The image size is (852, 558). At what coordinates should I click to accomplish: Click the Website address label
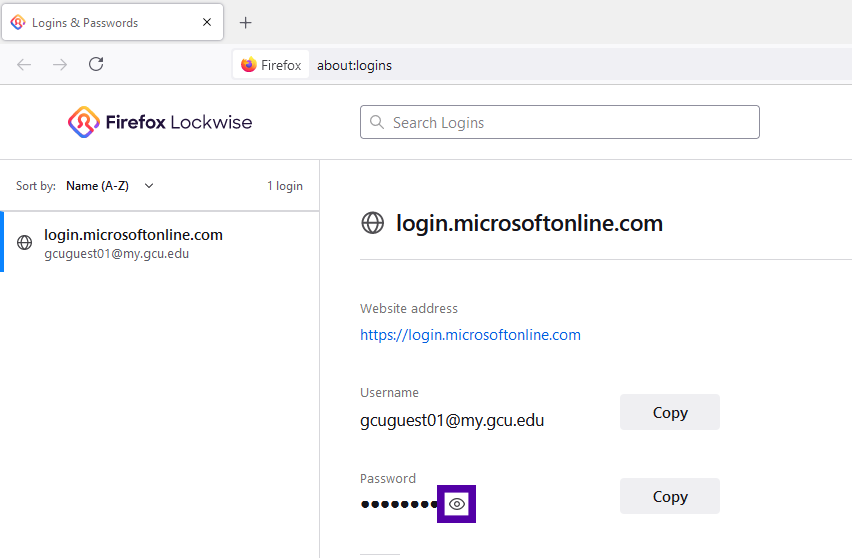(x=409, y=309)
